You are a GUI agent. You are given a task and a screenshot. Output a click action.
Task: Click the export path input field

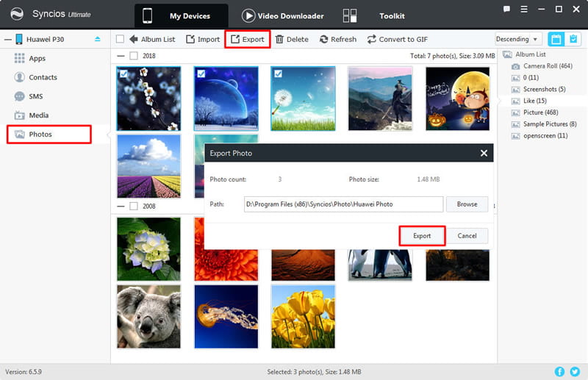pos(343,204)
